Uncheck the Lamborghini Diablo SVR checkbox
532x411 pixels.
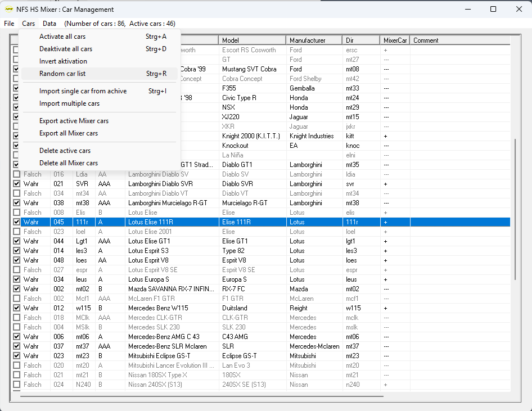click(16, 184)
